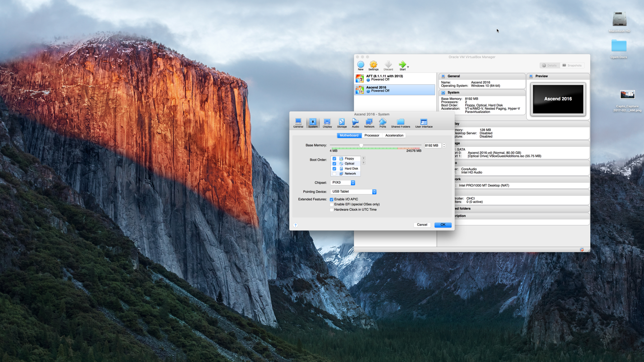Select the Hard Disk row in Boot Order list
The width and height of the screenshot is (644, 362).
346,168
